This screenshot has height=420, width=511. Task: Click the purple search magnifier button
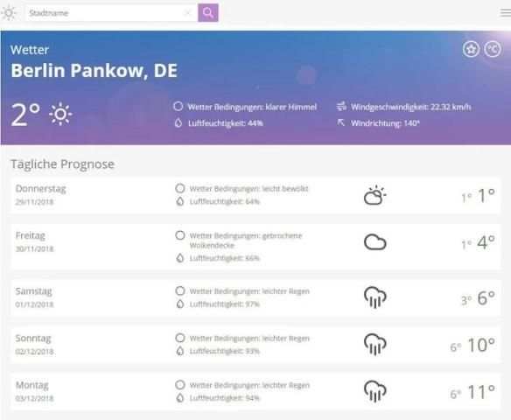208,13
